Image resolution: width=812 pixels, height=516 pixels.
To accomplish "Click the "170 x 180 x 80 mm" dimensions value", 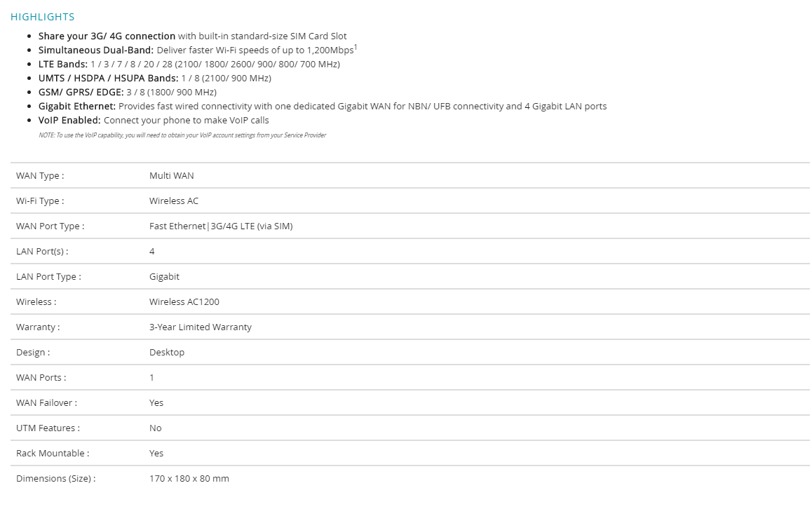I will tap(189, 479).
